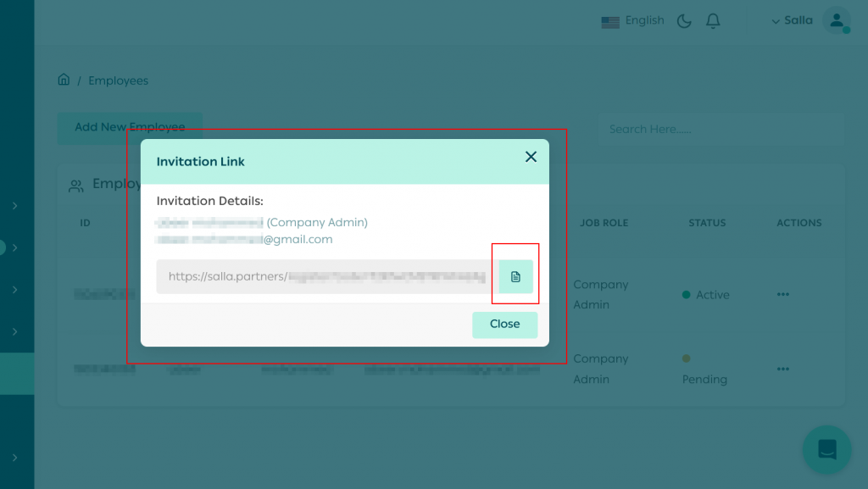868x489 pixels.
Task: Expand the topmost sidebar chevron
Action: pyautogui.click(x=15, y=205)
